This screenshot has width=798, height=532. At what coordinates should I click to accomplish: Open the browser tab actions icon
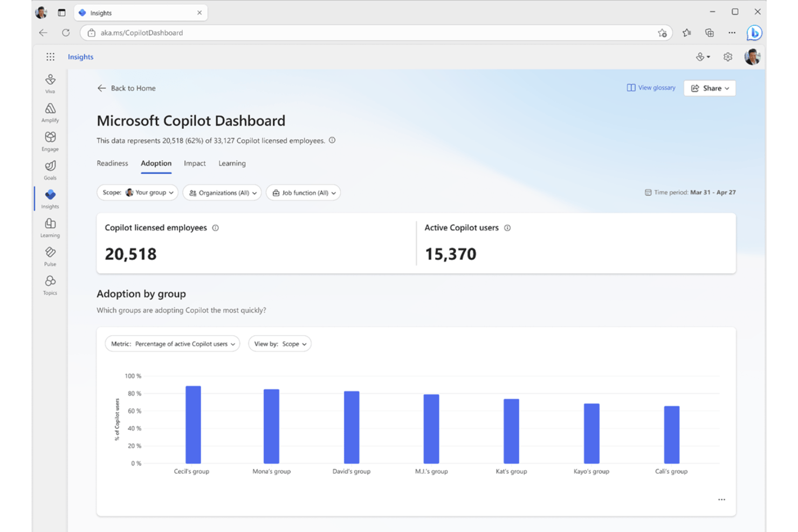[x=61, y=12]
